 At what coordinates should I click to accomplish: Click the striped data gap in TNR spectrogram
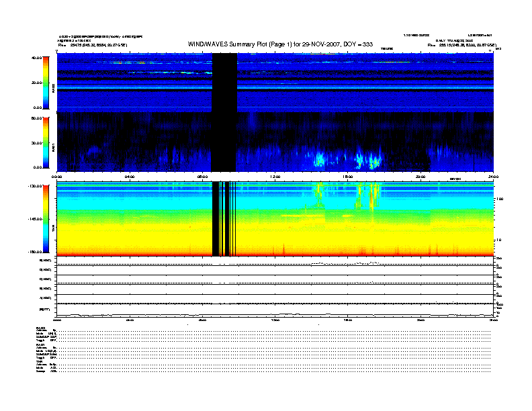click(x=224, y=219)
